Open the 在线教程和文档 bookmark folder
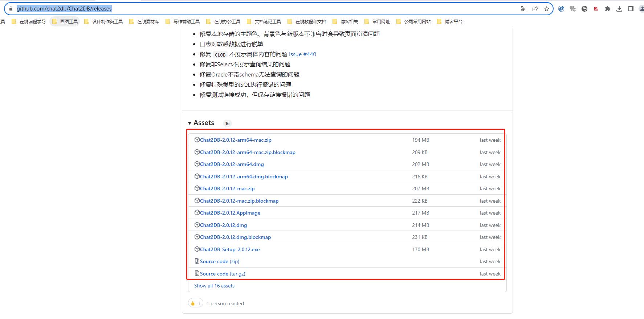 coord(307,21)
